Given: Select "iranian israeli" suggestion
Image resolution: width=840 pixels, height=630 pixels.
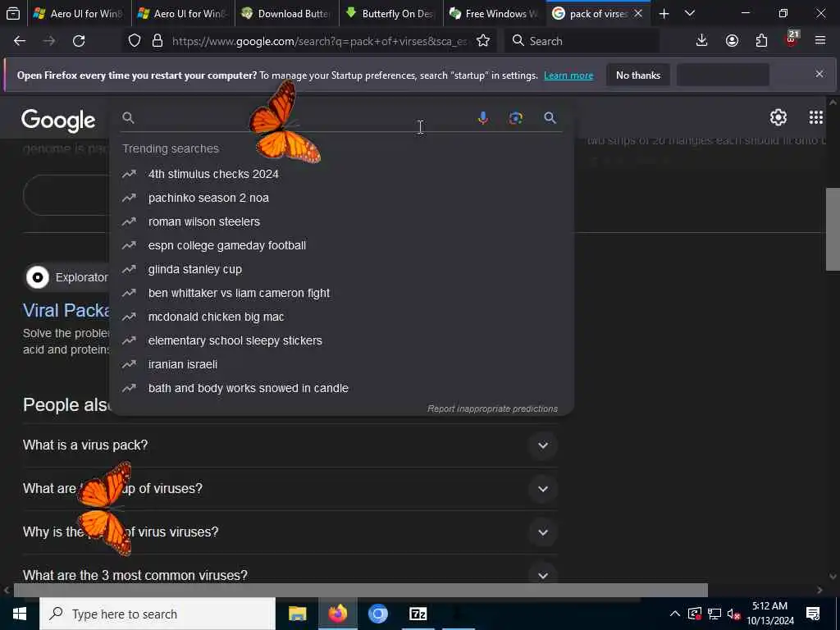Looking at the screenshot, I should click(341, 364).
